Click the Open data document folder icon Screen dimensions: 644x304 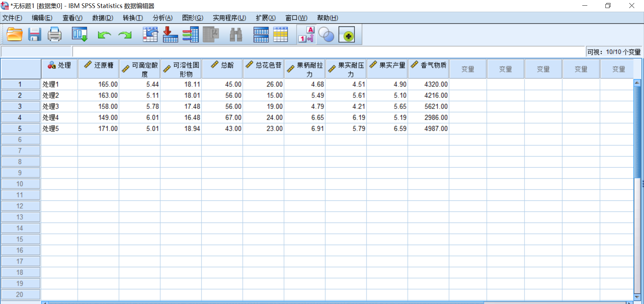coord(14,35)
